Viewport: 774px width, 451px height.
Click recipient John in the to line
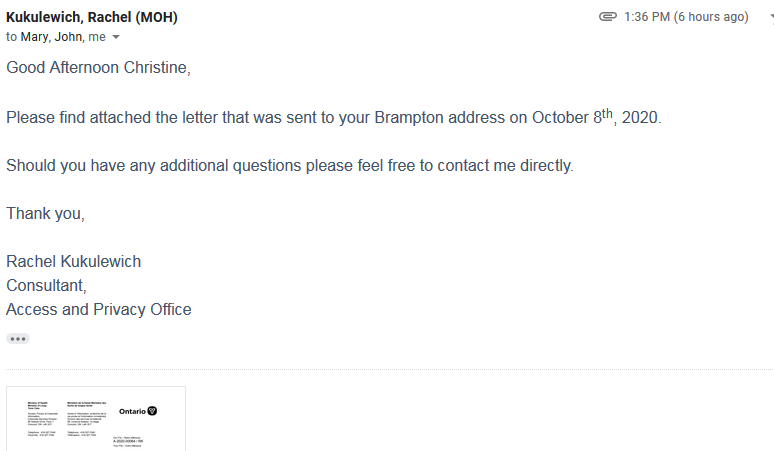click(69, 37)
